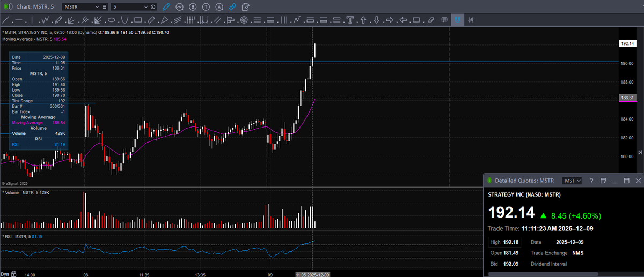Select the triangle drawing tool

[164, 20]
